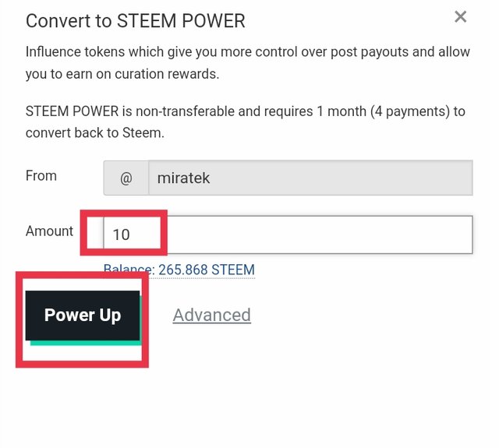Viewport: 499px width, 448px height.
Task: Click the @ symbol prefix box
Action: [x=126, y=178]
